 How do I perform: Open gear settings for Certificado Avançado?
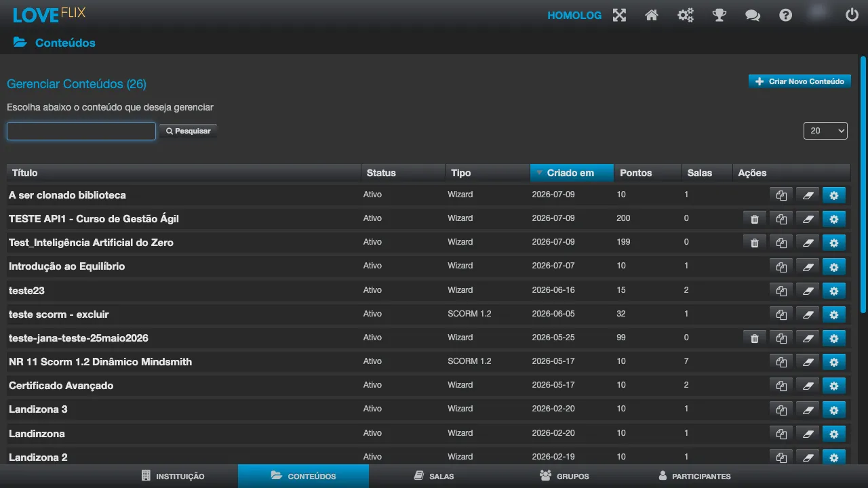coord(834,386)
